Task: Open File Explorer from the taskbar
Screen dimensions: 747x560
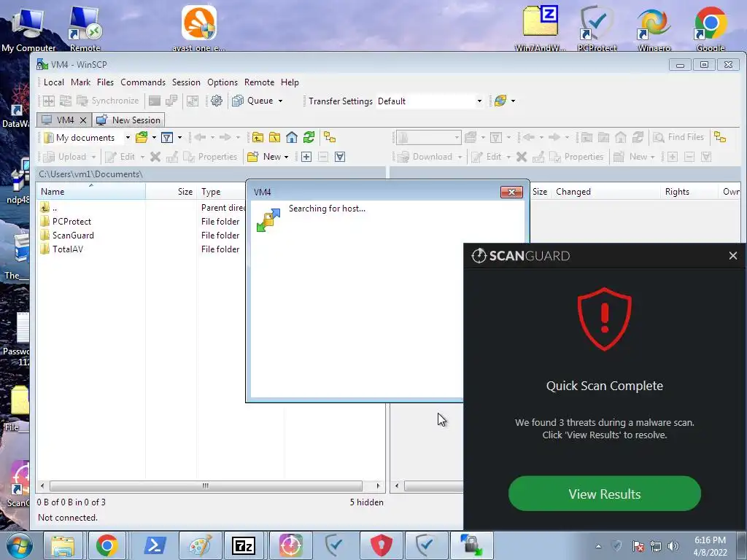Action: tap(63, 545)
